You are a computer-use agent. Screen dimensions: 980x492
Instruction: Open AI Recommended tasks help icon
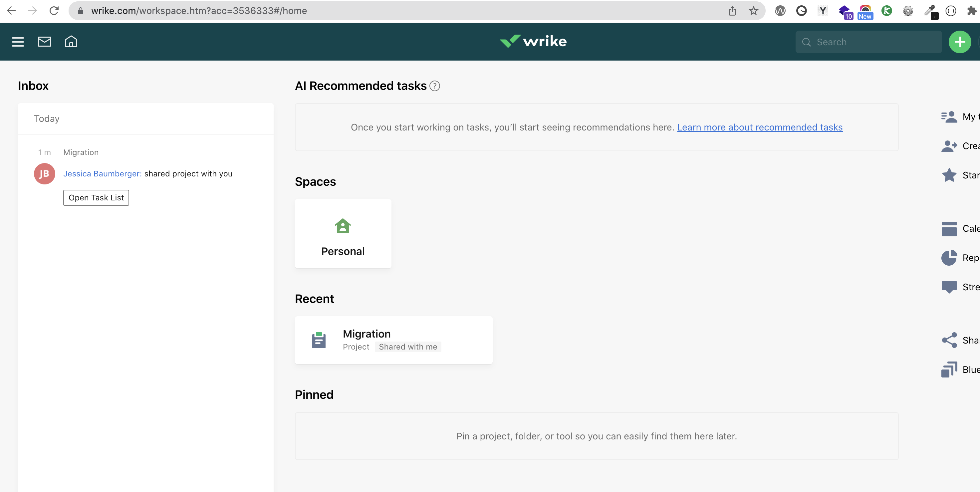tap(434, 86)
